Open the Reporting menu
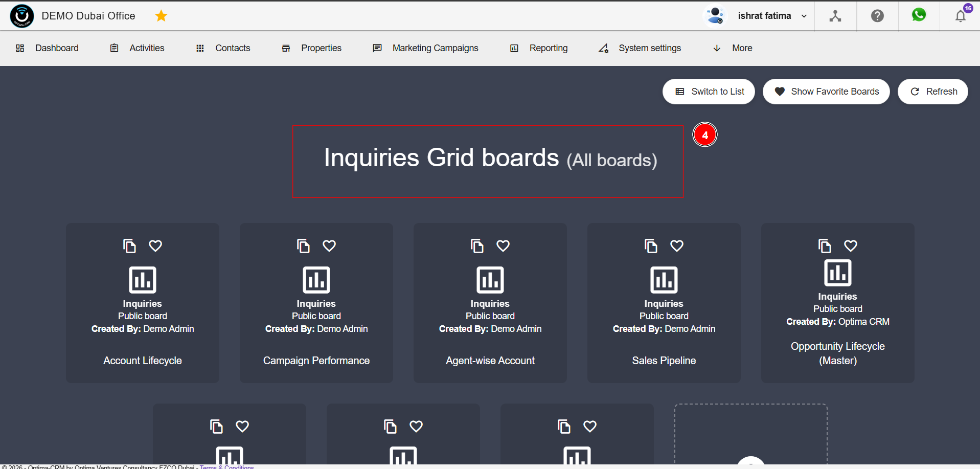Viewport: 980px width, 469px height. click(x=539, y=48)
